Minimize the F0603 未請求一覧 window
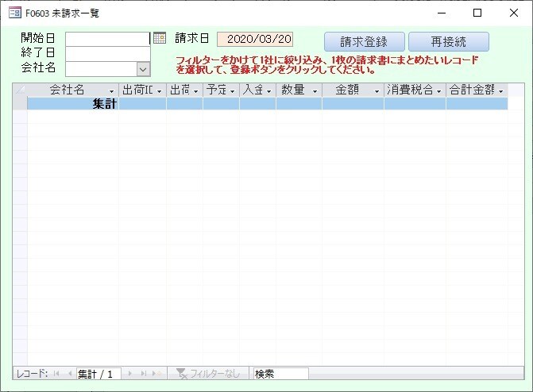The height and width of the screenshot is (392, 533). click(442, 13)
